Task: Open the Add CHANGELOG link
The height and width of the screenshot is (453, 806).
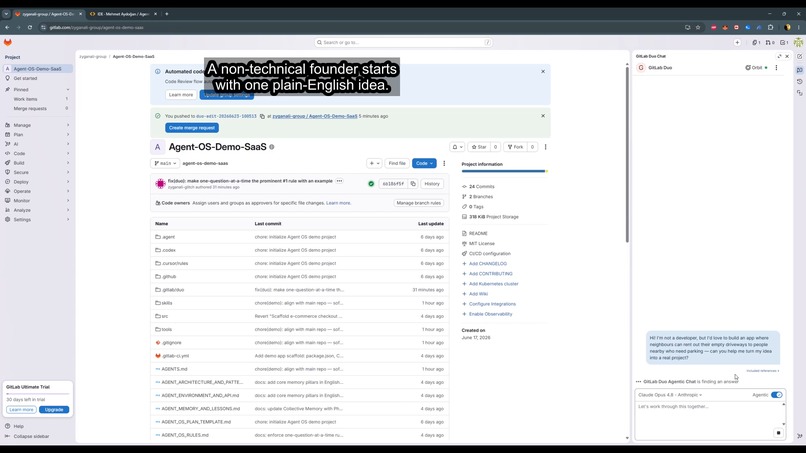Action: pos(487,264)
